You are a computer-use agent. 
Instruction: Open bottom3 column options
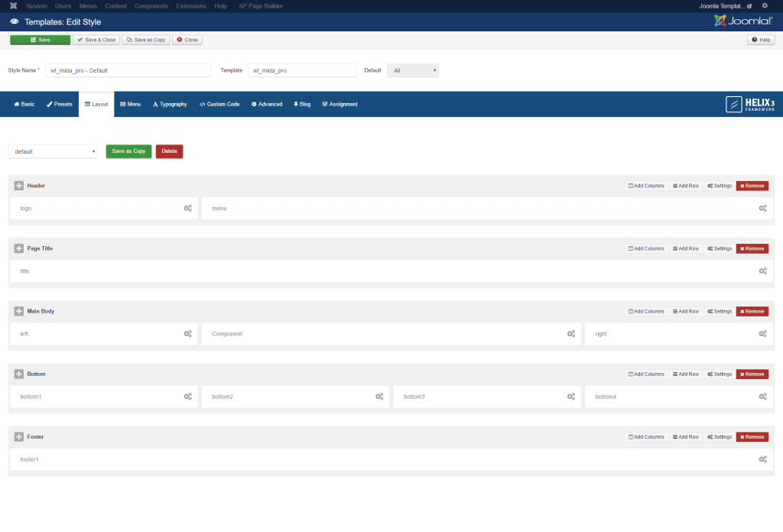571,396
